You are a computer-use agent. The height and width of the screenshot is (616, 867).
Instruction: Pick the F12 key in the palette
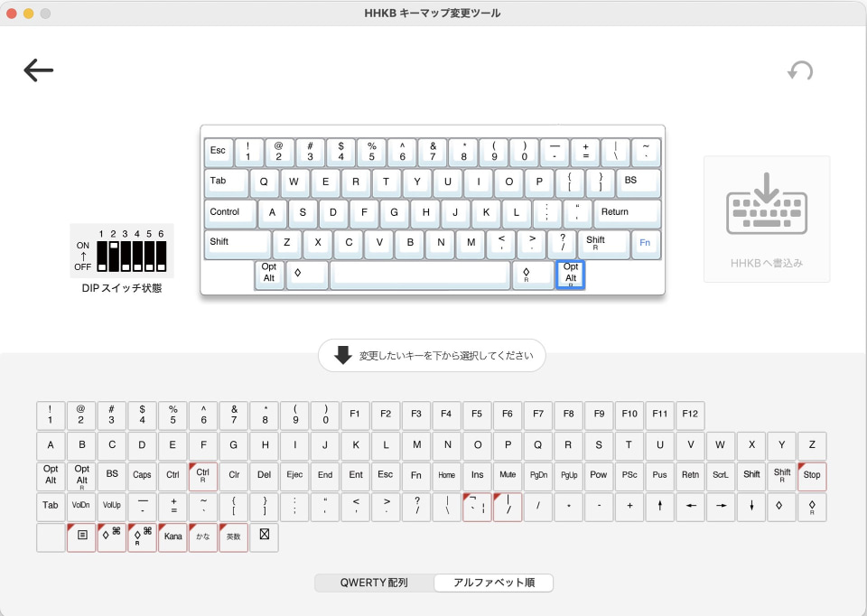[690, 415]
